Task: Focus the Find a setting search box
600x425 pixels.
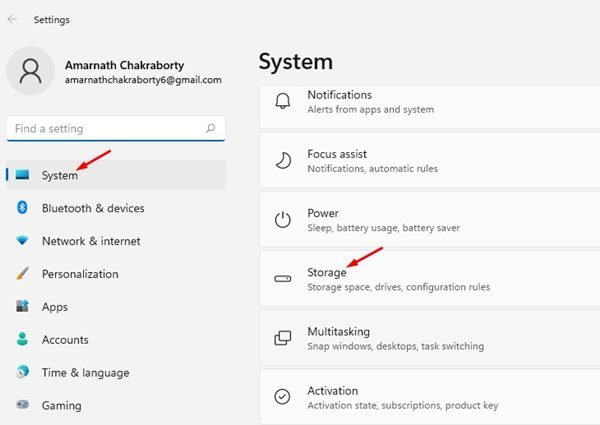Action: pyautogui.click(x=105, y=129)
